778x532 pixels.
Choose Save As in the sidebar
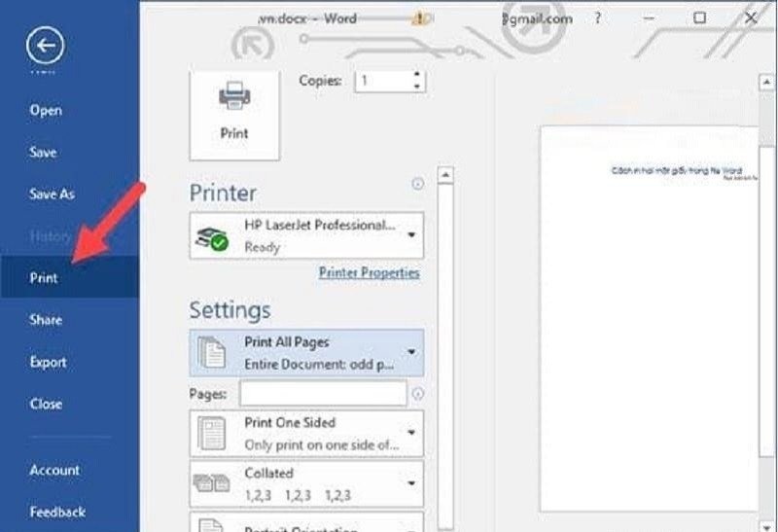click(52, 194)
